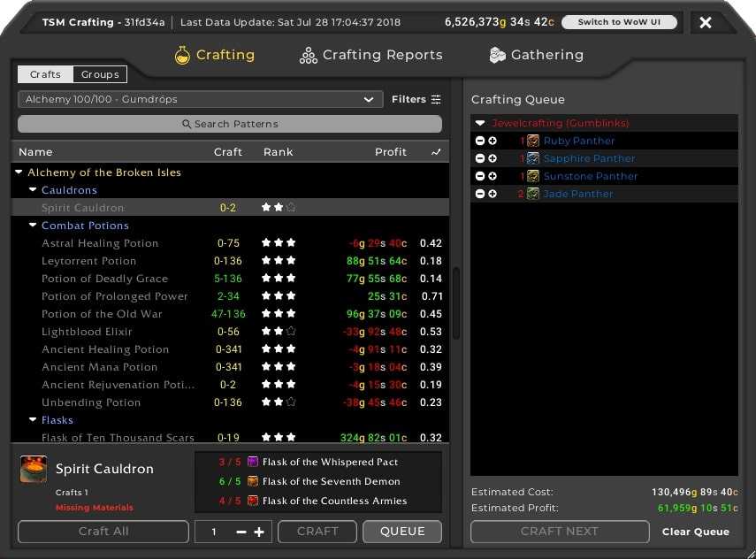Increase Sunstone Panther queue quantity
The height and width of the screenshot is (559, 756).
tap(493, 176)
